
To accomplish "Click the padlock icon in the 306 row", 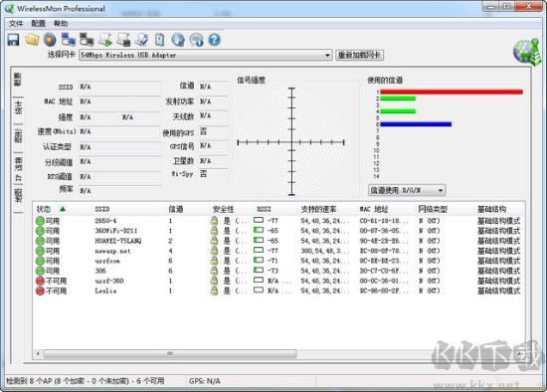I will click(x=214, y=271).
